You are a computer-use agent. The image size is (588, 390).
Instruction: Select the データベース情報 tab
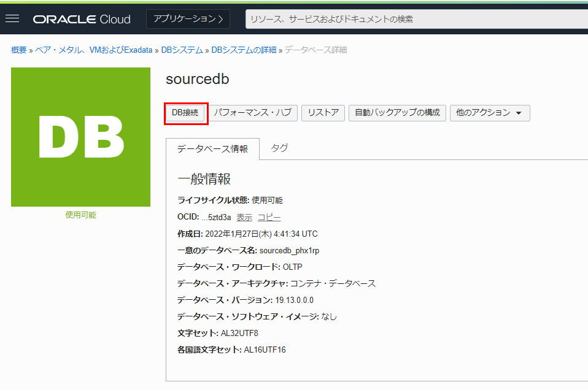click(212, 149)
